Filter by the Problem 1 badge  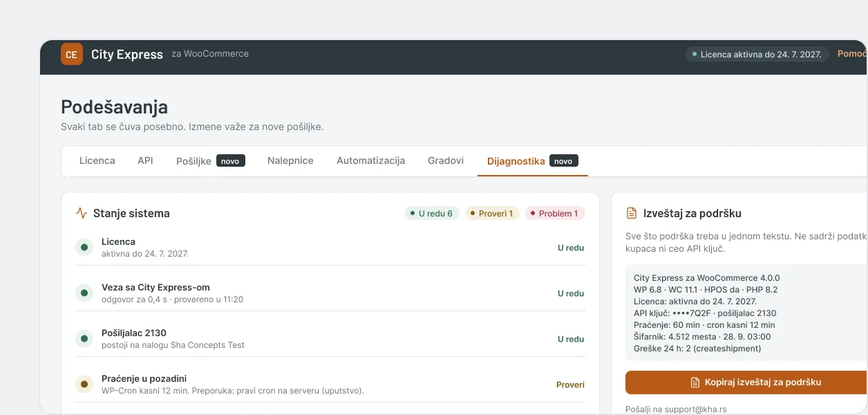[555, 213]
